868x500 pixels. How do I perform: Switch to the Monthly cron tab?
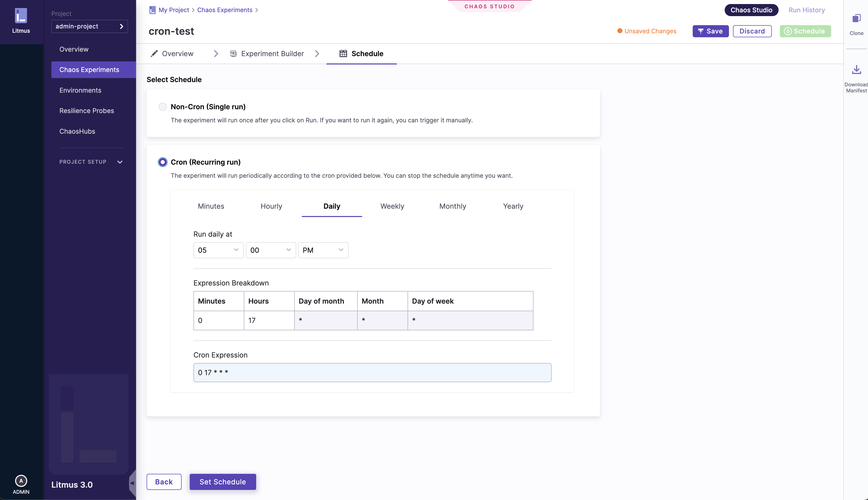(x=452, y=206)
